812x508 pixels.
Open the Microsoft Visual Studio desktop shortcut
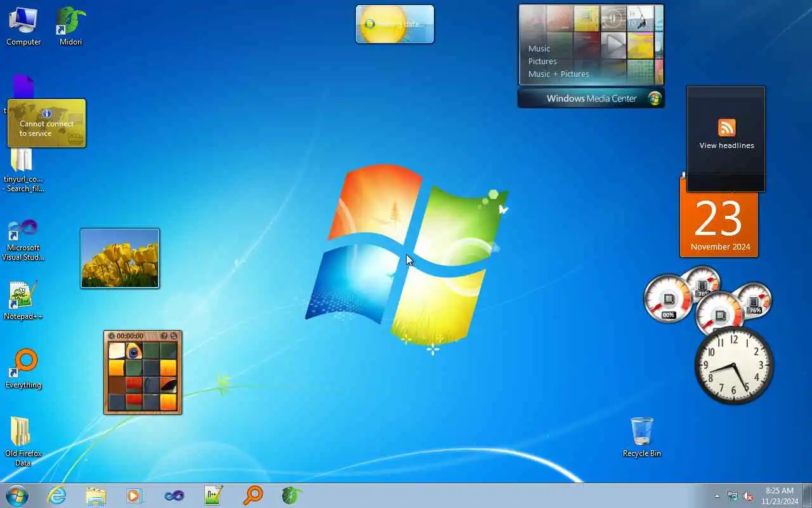[x=23, y=240]
